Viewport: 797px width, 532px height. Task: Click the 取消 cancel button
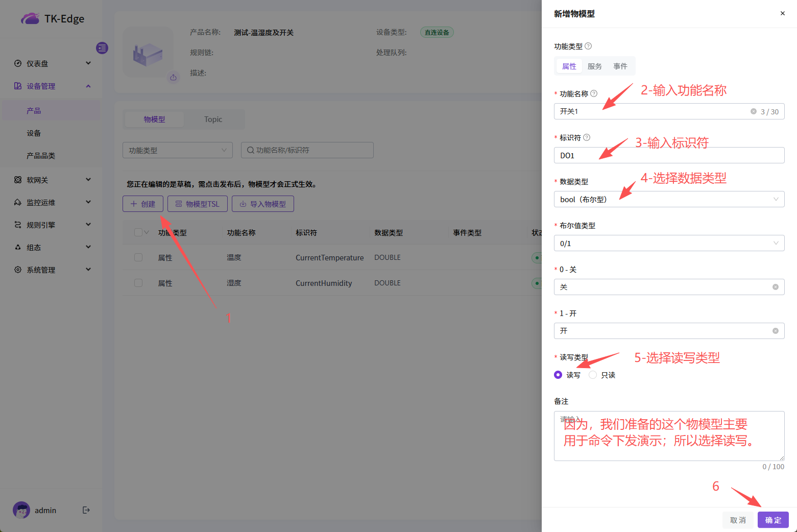(737, 520)
